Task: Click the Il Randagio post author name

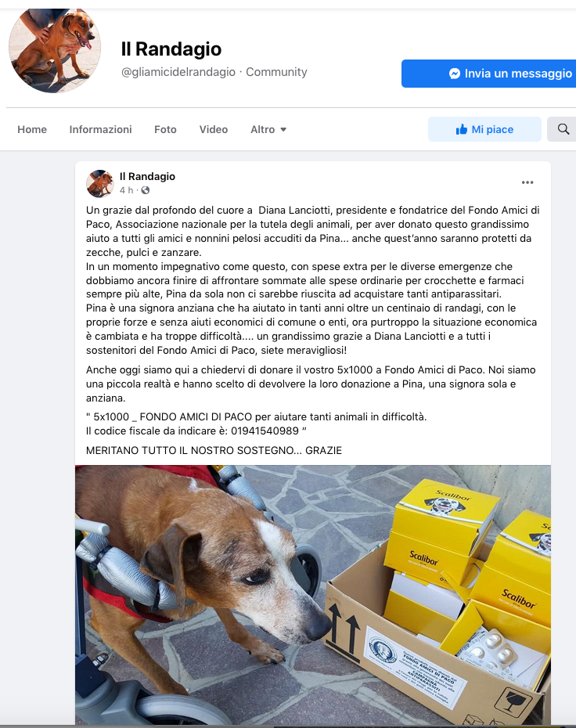Action: click(147, 176)
